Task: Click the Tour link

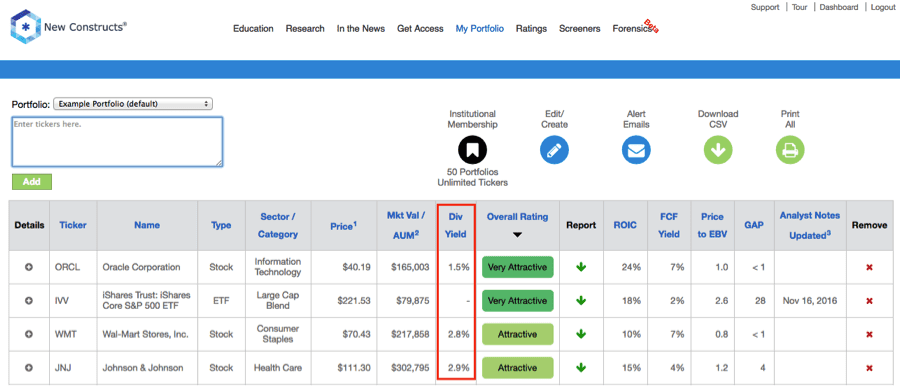Action: [799, 7]
